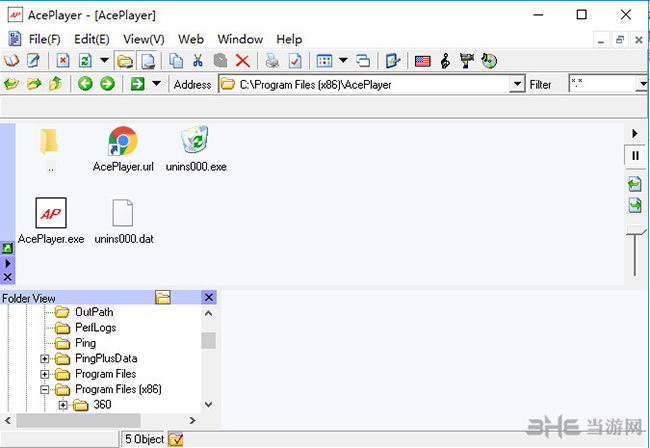Screen dimensions: 650x448
Task: Click the video camera icon
Action: [x=467, y=61]
